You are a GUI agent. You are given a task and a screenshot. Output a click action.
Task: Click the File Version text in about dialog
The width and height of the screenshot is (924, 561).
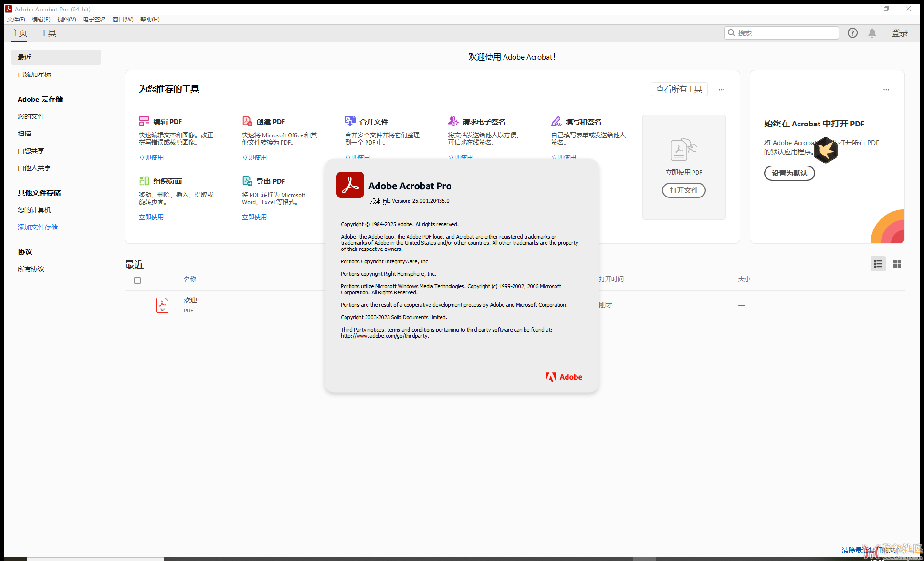[410, 201]
